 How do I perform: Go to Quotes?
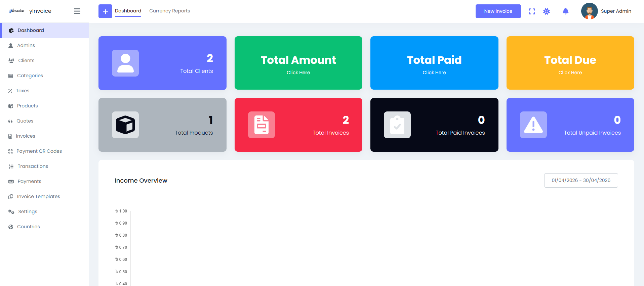tap(44, 121)
